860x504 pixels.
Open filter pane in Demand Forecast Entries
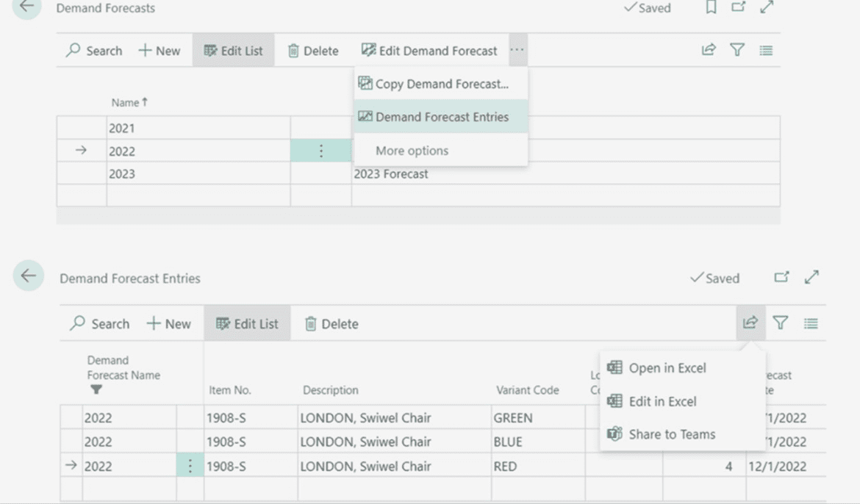(x=781, y=323)
